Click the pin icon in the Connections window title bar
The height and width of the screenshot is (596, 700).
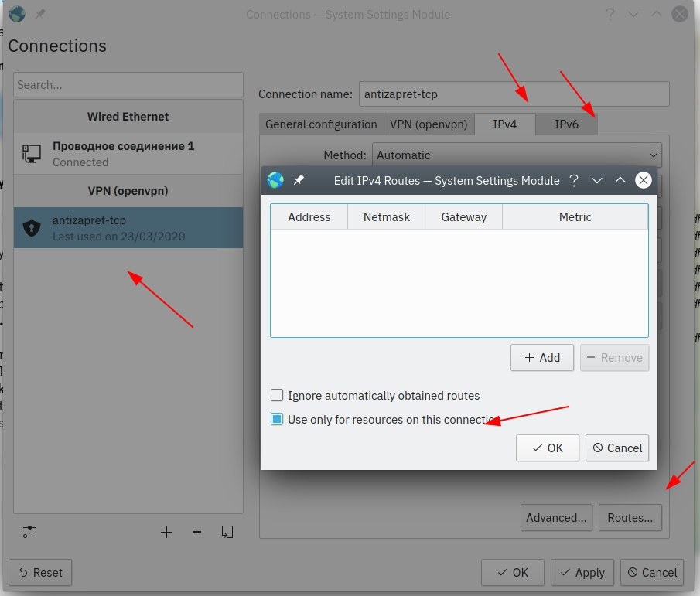(x=40, y=14)
